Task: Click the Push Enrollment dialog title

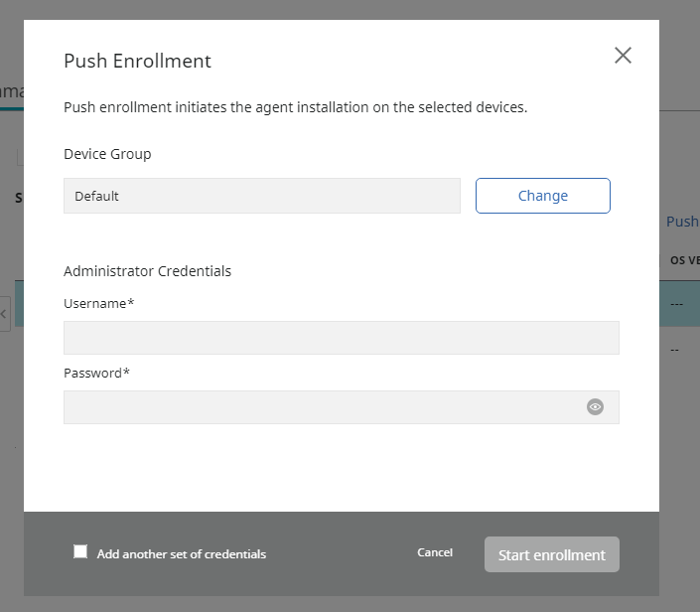Action: pos(137,61)
